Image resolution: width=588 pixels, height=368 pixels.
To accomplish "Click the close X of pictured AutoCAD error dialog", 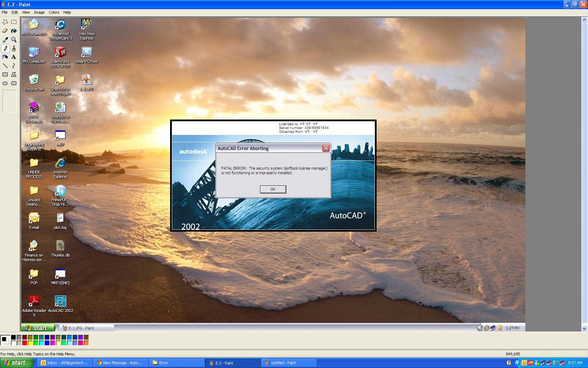I will tap(326, 148).
